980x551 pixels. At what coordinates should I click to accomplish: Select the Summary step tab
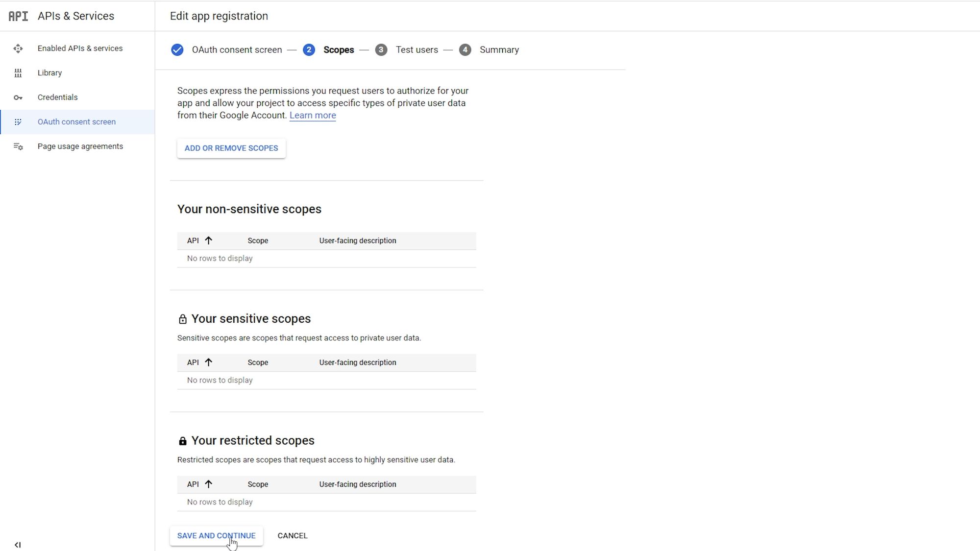pos(499,50)
